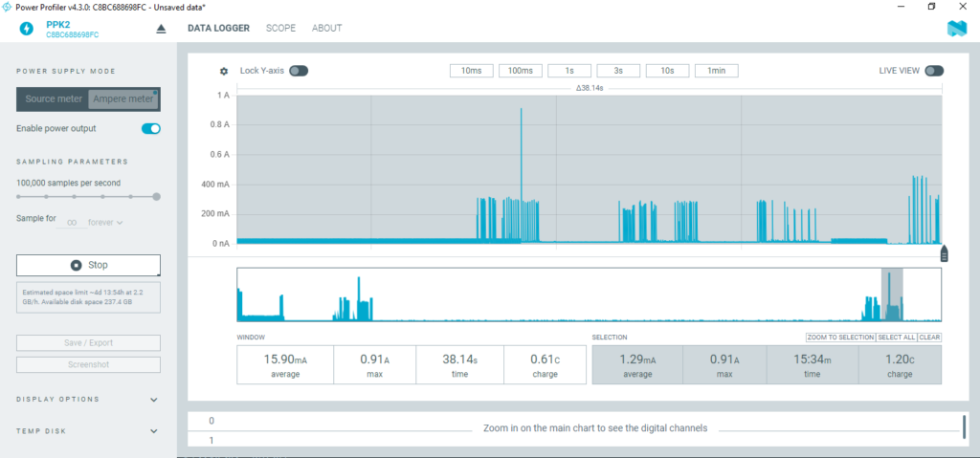
Task: Open the ABOUT tab
Action: click(x=327, y=28)
